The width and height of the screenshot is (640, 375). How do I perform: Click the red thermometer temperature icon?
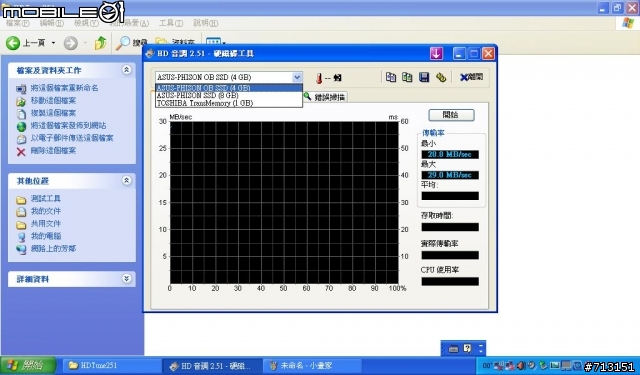click(319, 78)
